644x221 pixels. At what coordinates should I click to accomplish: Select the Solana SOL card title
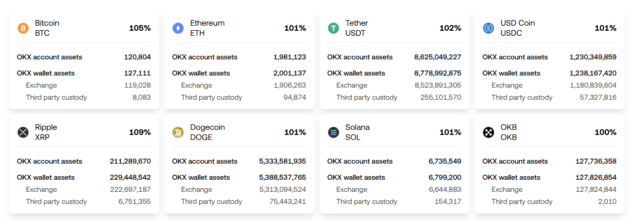pyautogui.click(x=357, y=132)
